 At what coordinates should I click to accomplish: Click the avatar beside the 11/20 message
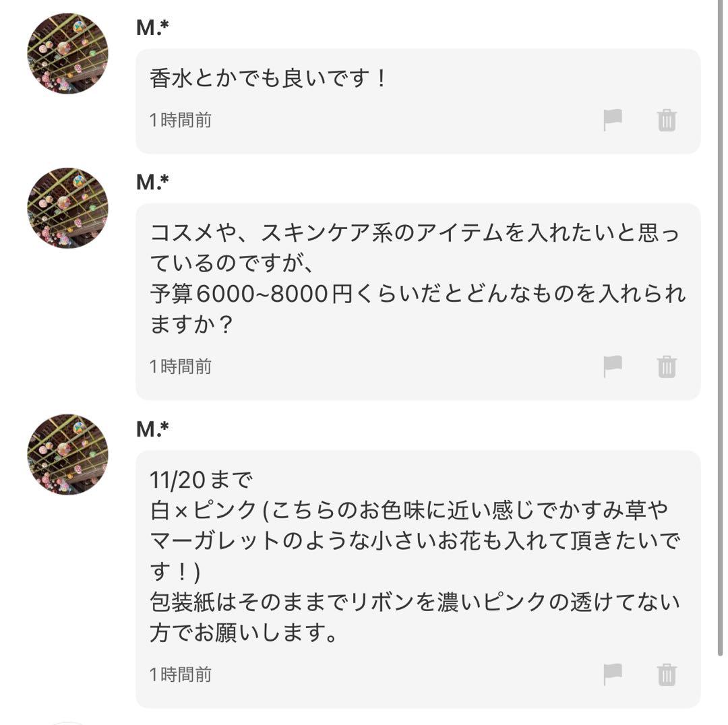(67, 455)
